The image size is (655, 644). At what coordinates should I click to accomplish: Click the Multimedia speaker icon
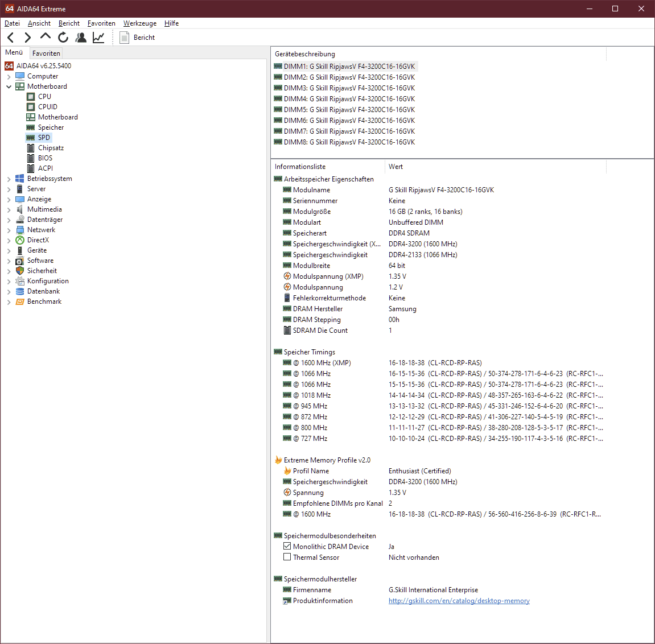pyautogui.click(x=20, y=209)
